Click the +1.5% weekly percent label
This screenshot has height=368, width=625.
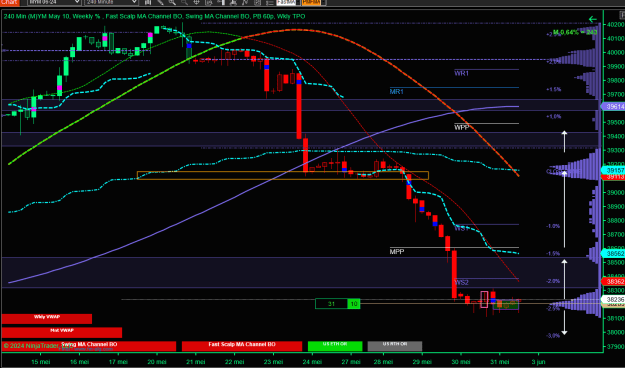(x=554, y=89)
